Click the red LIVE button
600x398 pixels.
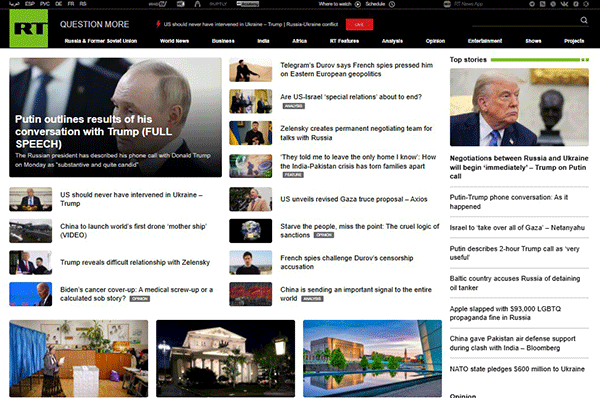[x=359, y=24]
